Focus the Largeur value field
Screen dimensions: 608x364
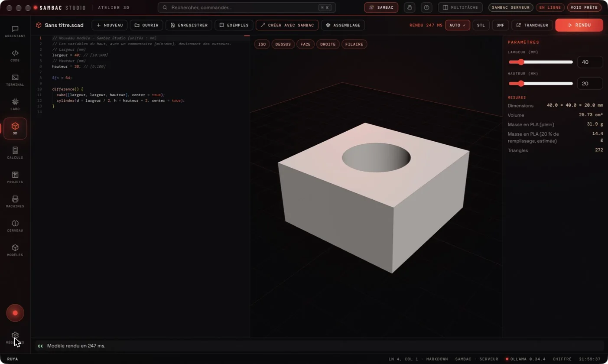tap(590, 62)
